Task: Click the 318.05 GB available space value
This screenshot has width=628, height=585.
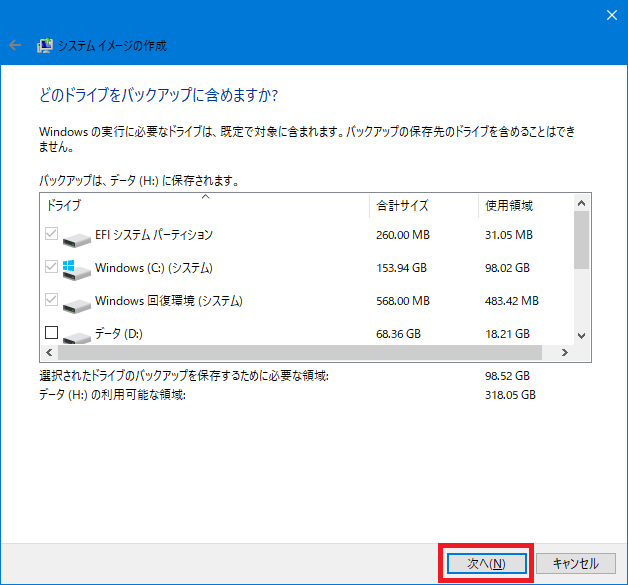Action: tap(510, 395)
